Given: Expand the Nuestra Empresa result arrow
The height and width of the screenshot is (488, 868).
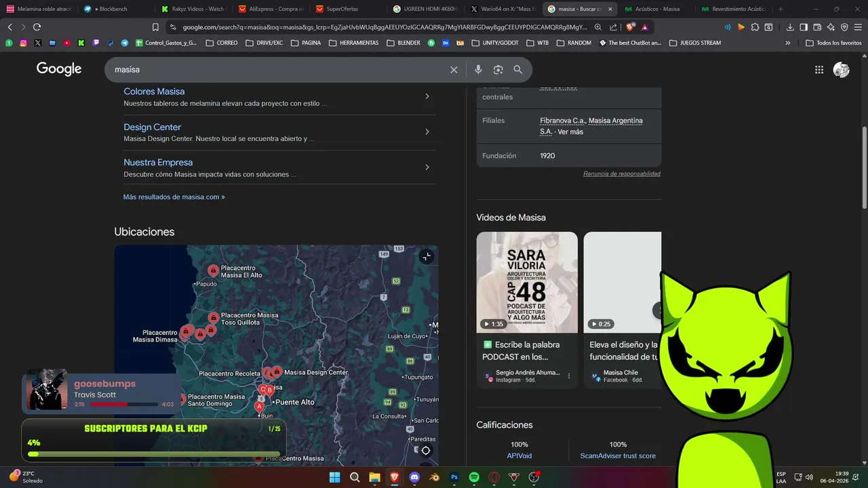Looking at the screenshot, I should click(427, 167).
